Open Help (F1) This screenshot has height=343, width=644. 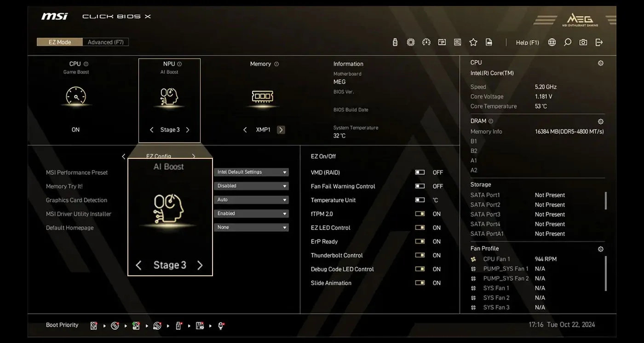(x=527, y=42)
